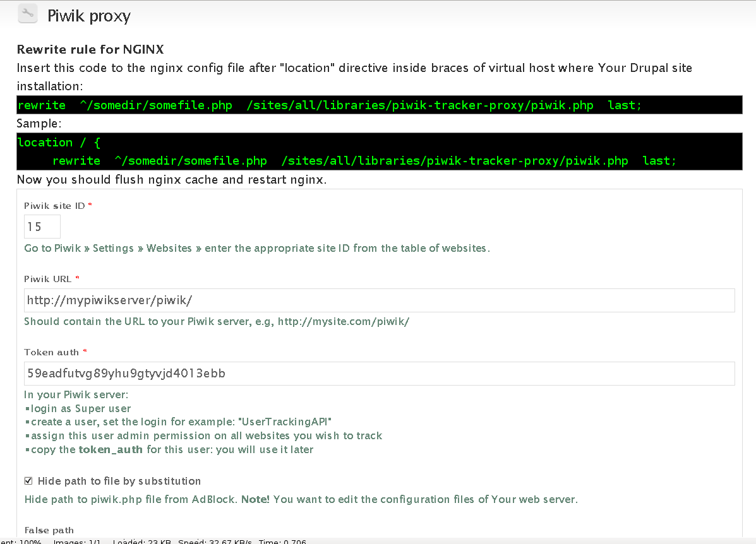
Task: Click the 'Token auth' label
Action: pyautogui.click(x=52, y=352)
